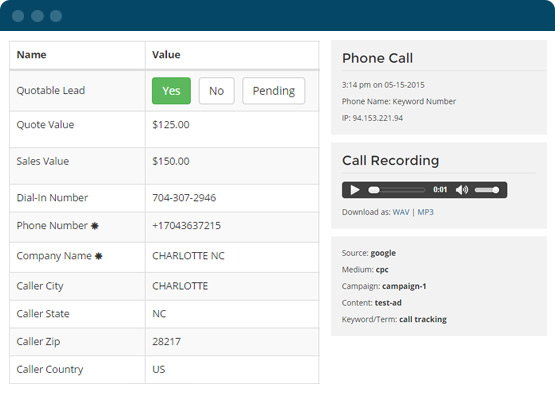Set Quotable Lead to Pending
The image size is (555, 398).
pyautogui.click(x=274, y=91)
